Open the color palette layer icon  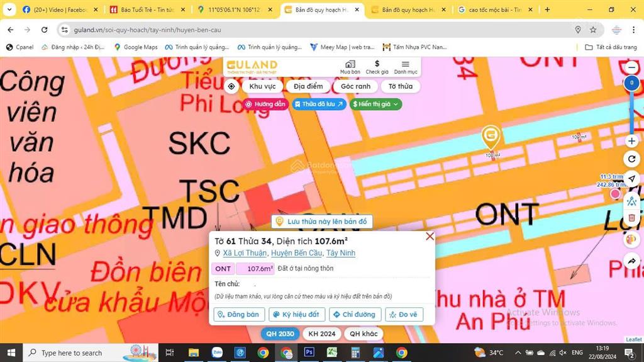[x=631, y=239]
